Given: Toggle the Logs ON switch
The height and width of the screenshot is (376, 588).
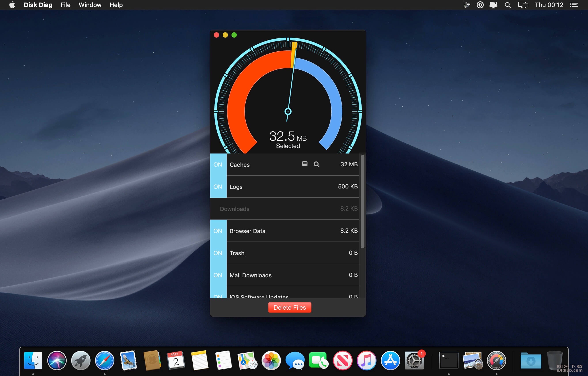Looking at the screenshot, I should coord(218,187).
